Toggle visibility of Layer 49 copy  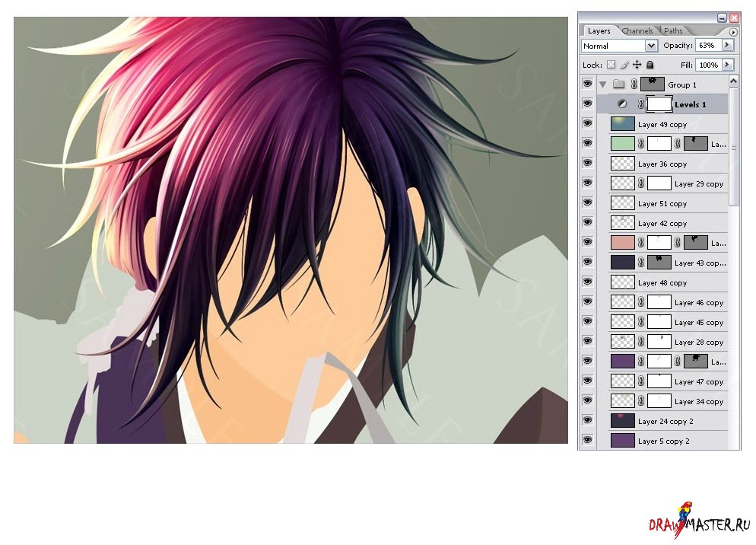click(587, 123)
